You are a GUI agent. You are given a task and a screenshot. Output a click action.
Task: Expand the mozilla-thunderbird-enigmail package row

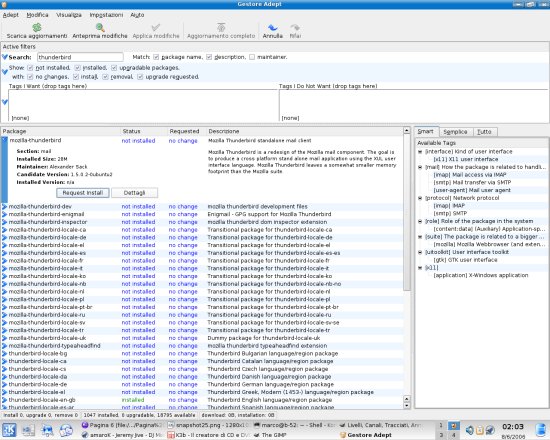[x=5, y=214]
